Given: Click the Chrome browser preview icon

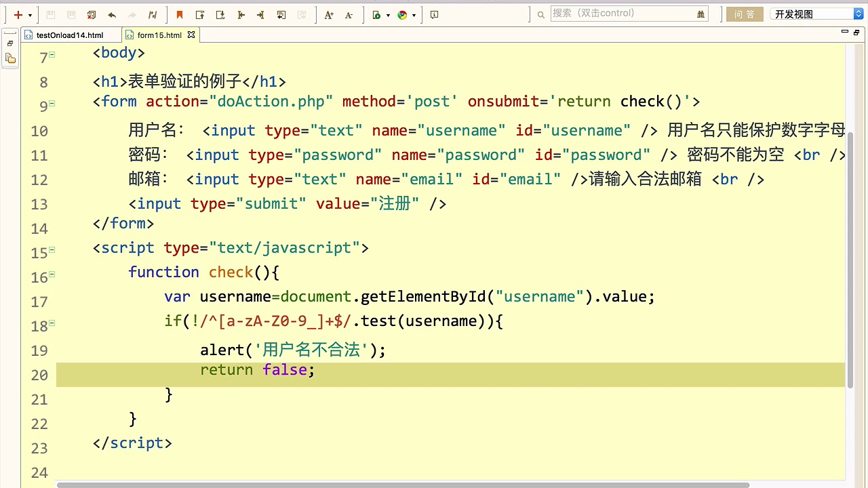Looking at the screenshot, I should (402, 15).
